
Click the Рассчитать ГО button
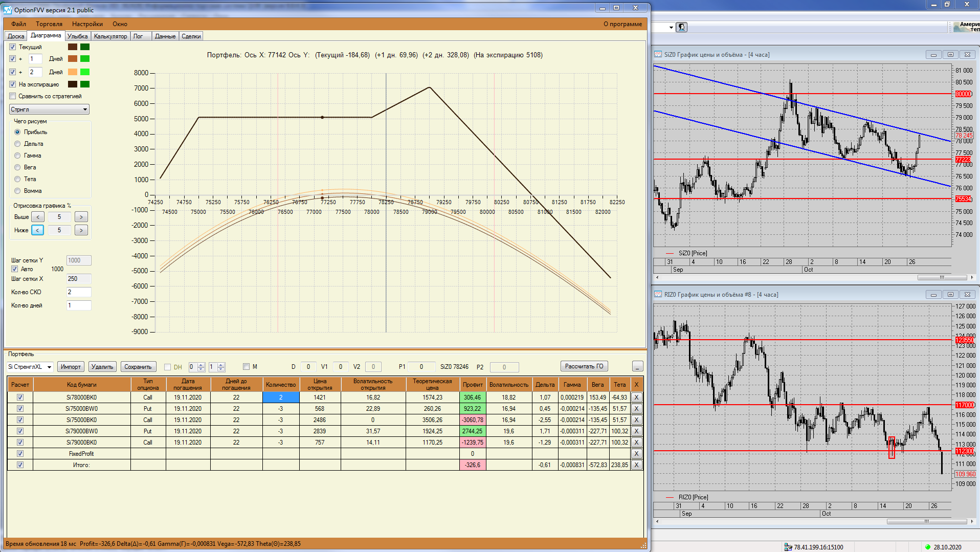[x=584, y=366]
